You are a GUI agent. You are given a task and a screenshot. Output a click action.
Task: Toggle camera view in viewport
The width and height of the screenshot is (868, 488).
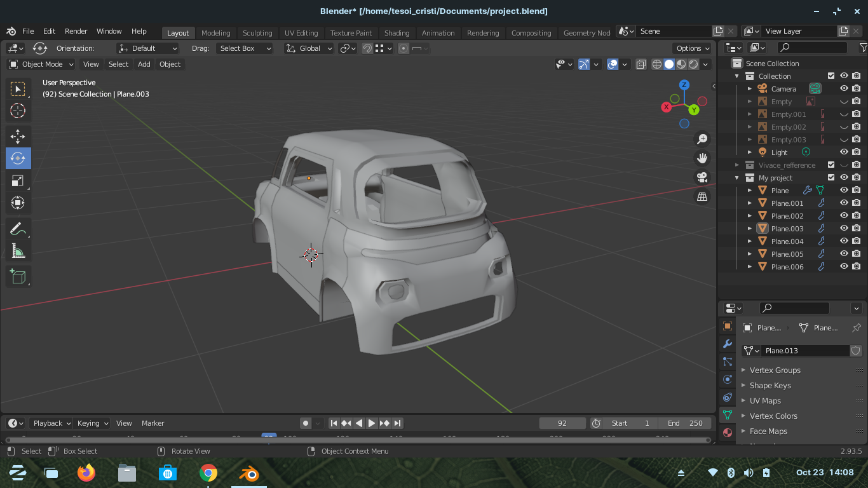pos(702,177)
